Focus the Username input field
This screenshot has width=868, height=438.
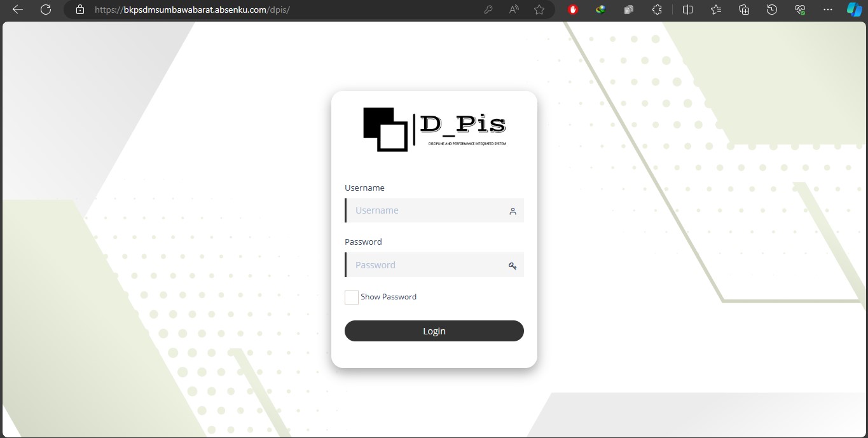click(426, 210)
